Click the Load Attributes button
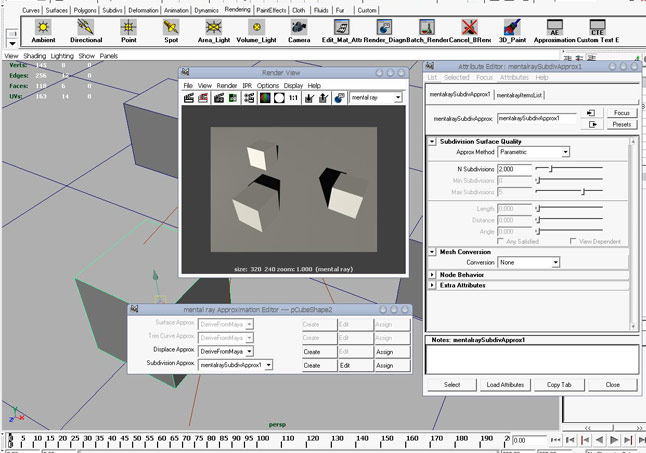 (505, 385)
